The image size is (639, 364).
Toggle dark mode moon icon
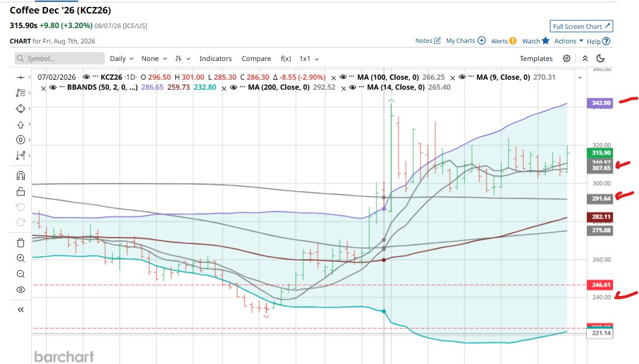pos(600,58)
